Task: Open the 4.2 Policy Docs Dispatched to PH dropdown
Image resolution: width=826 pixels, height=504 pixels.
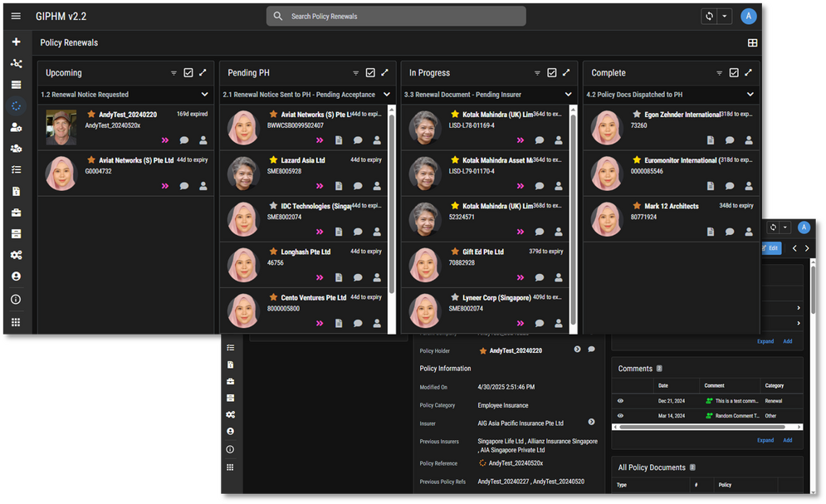Action: tap(750, 95)
